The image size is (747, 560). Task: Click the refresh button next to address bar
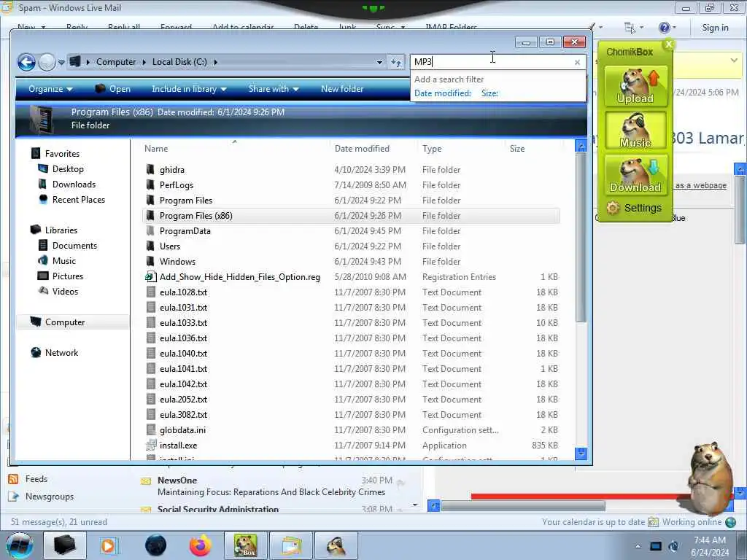[396, 63]
